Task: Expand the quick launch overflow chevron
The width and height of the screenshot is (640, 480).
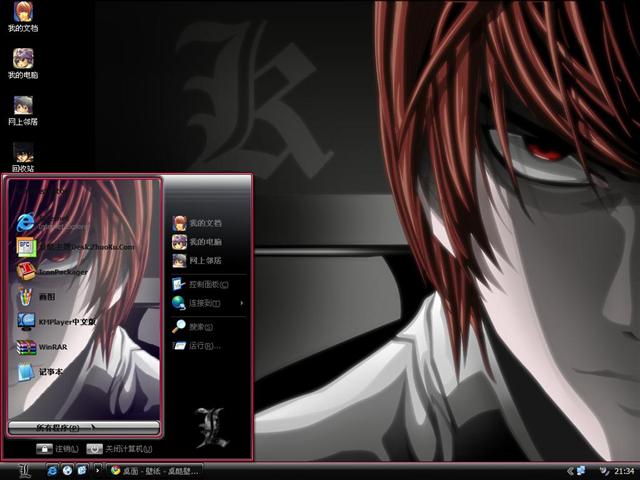Action: [97, 471]
